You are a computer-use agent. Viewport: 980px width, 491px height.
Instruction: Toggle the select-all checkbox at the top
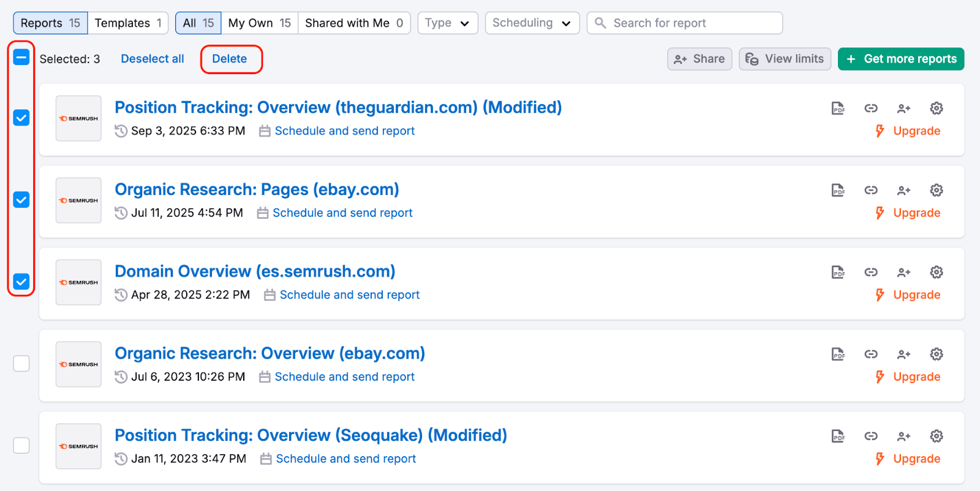pyautogui.click(x=21, y=58)
